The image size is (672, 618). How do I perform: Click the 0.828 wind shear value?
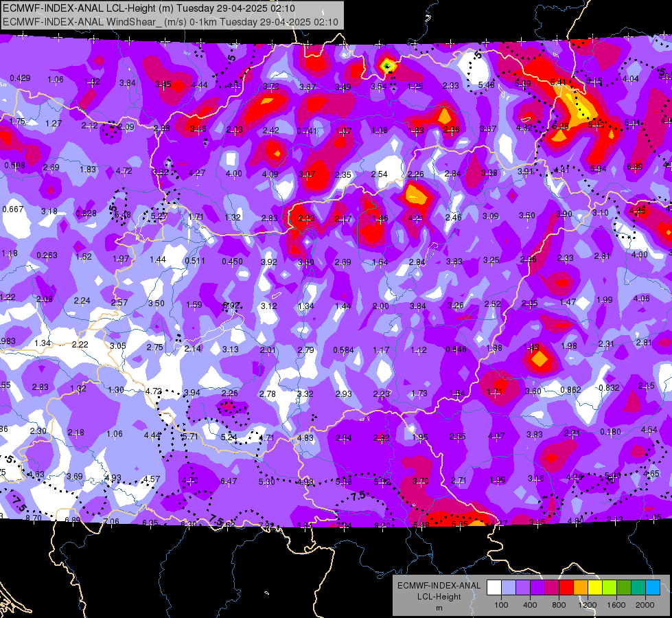(86, 213)
